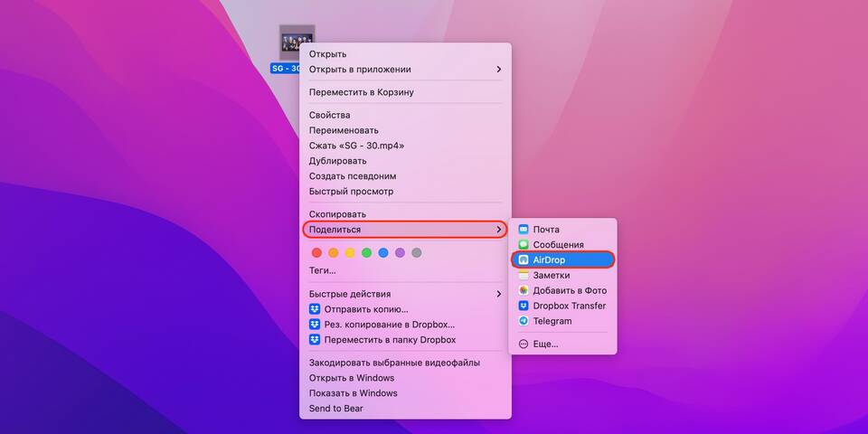Viewport: 868px width, 434px height.
Task: Apply the orange tag color
Action: [334, 253]
